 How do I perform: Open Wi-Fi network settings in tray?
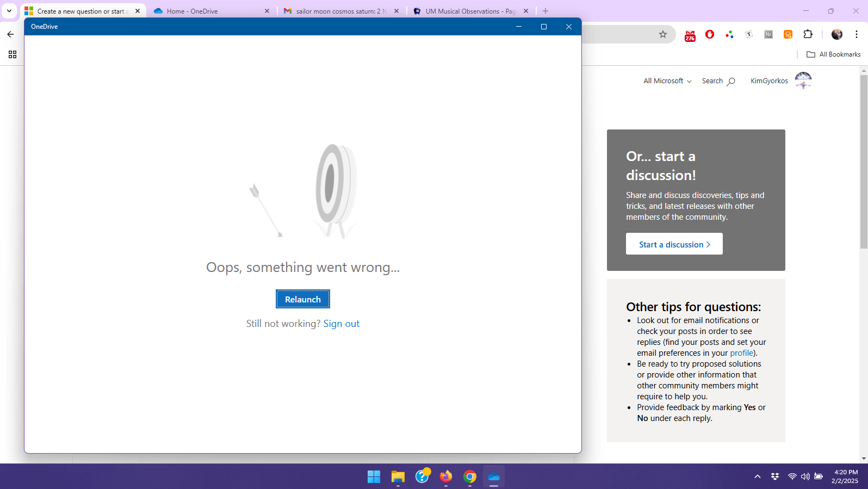tap(792, 476)
